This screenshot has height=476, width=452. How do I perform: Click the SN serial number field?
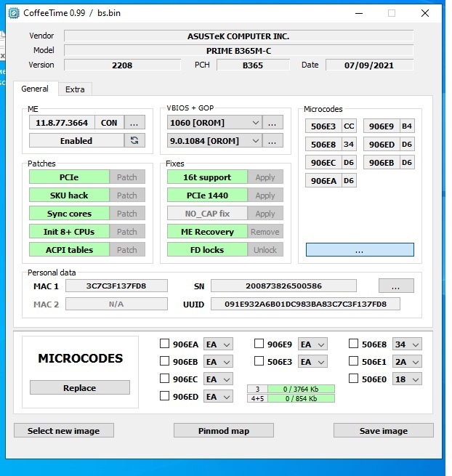283,286
